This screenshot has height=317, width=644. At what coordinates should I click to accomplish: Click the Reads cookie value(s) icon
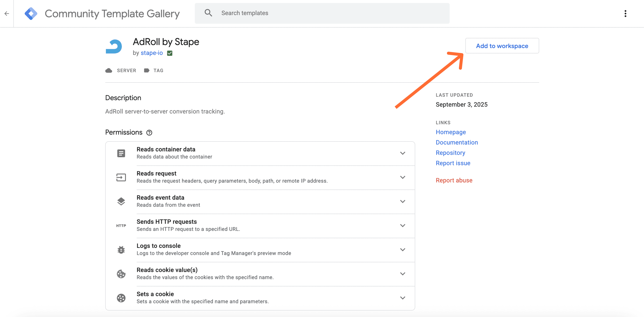pos(121,274)
